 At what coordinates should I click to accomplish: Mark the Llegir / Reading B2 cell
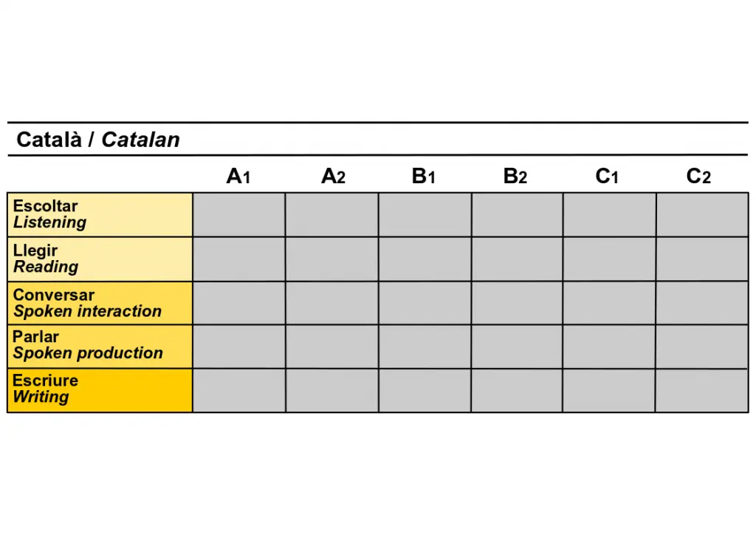click(x=517, y=259)
